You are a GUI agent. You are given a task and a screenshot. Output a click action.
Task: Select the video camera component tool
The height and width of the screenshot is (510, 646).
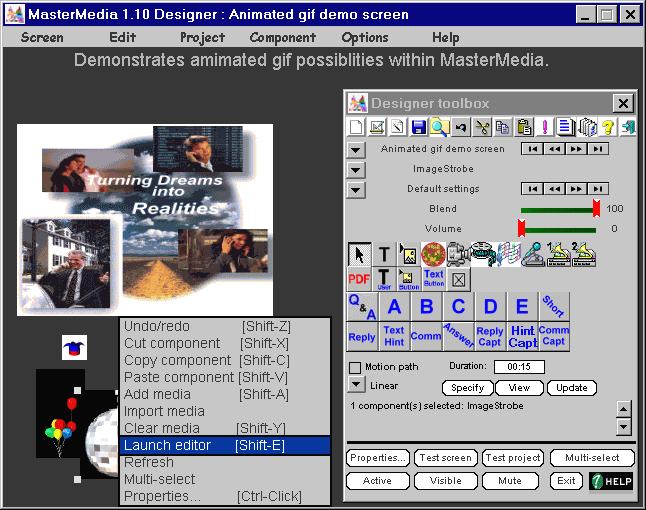point(458,254)
